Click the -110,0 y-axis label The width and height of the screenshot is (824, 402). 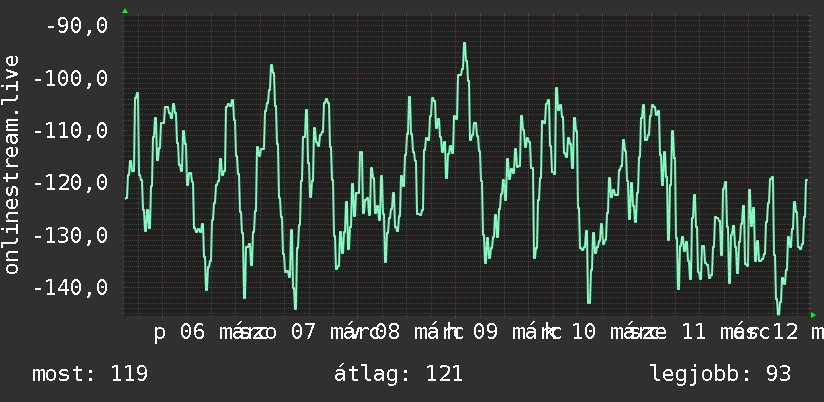click(x=70, y=131)
